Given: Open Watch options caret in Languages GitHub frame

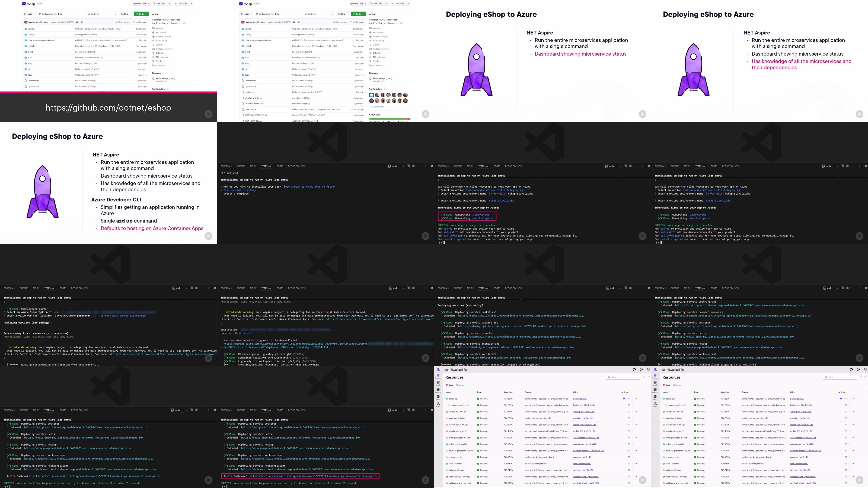Looking at the screenshot, I should [x=366, y=4].
